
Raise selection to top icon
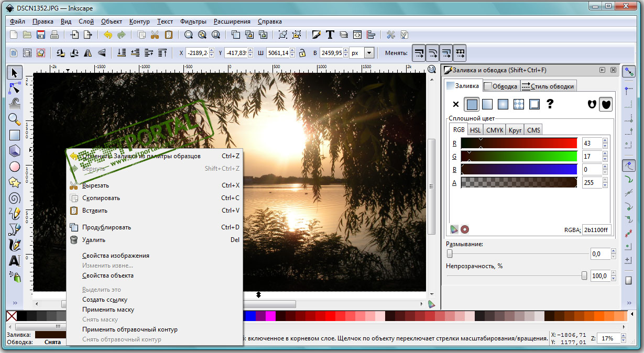click(x=163, y=53)
